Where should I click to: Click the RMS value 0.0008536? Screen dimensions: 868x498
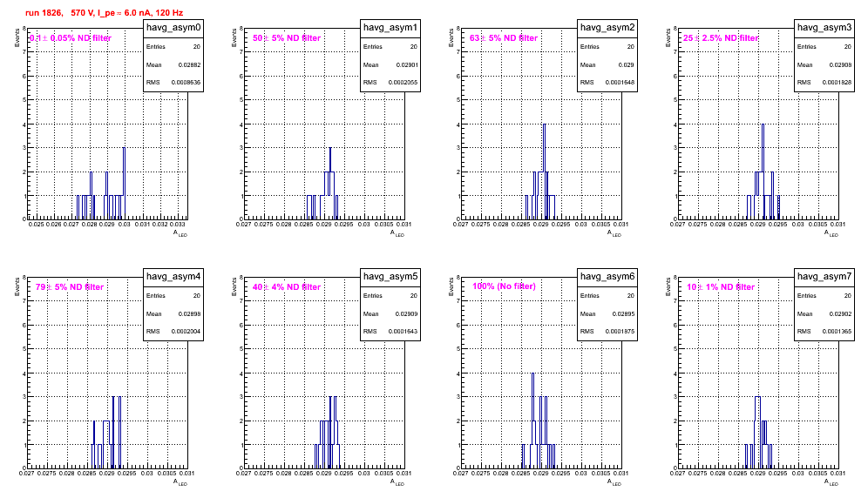(x=186, y=83)
